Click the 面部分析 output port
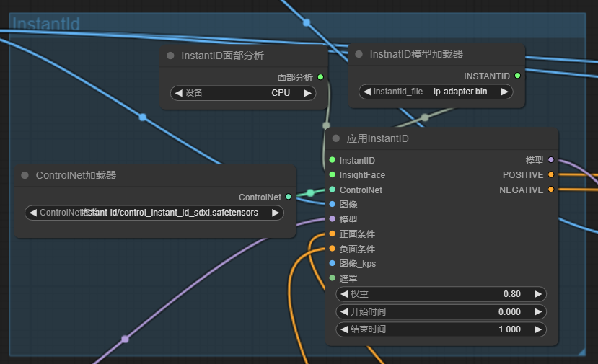Screen dimensions: 598x364 321,77
